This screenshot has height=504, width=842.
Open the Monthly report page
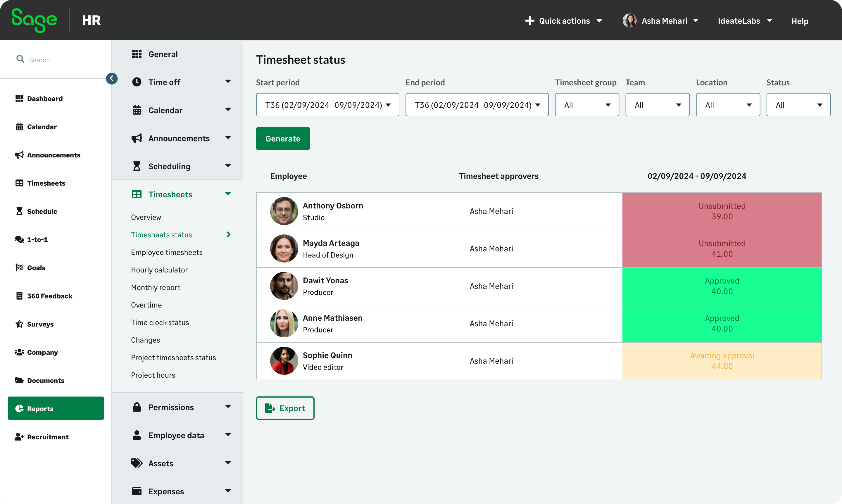tap(156, 287)
